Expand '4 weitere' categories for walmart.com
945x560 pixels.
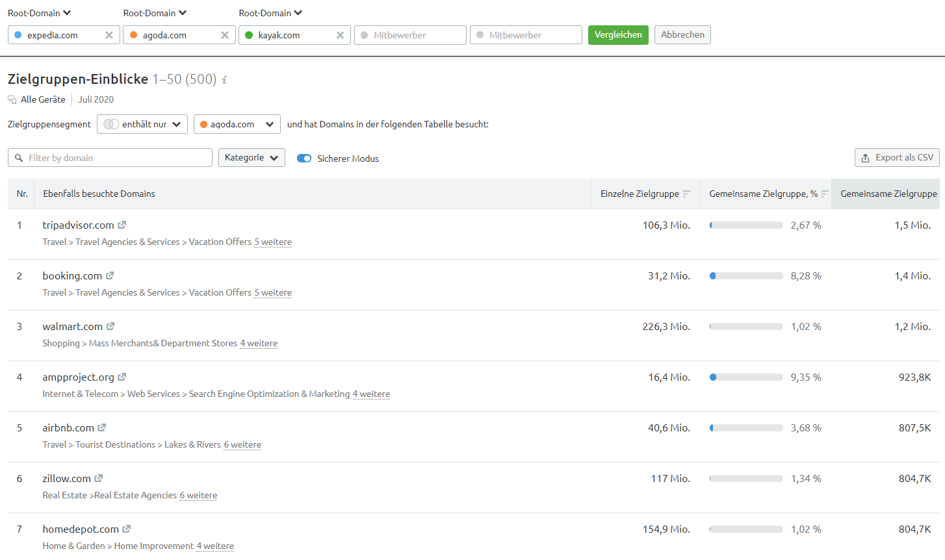[259, 343]
